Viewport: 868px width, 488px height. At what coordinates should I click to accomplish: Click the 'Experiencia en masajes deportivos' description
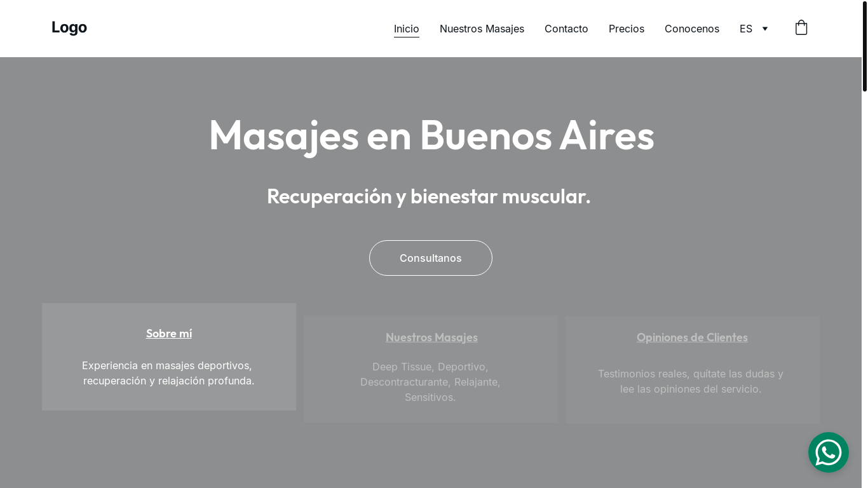click(168, 373)
